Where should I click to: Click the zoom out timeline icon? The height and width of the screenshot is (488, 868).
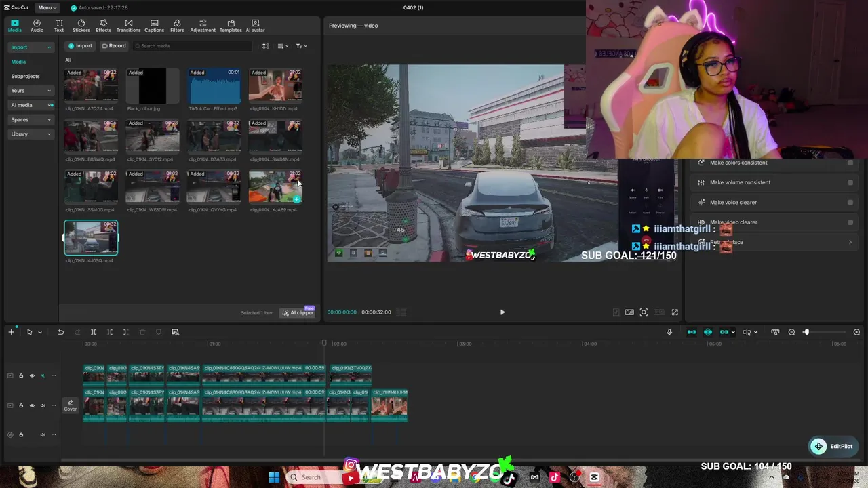point(791,332)
